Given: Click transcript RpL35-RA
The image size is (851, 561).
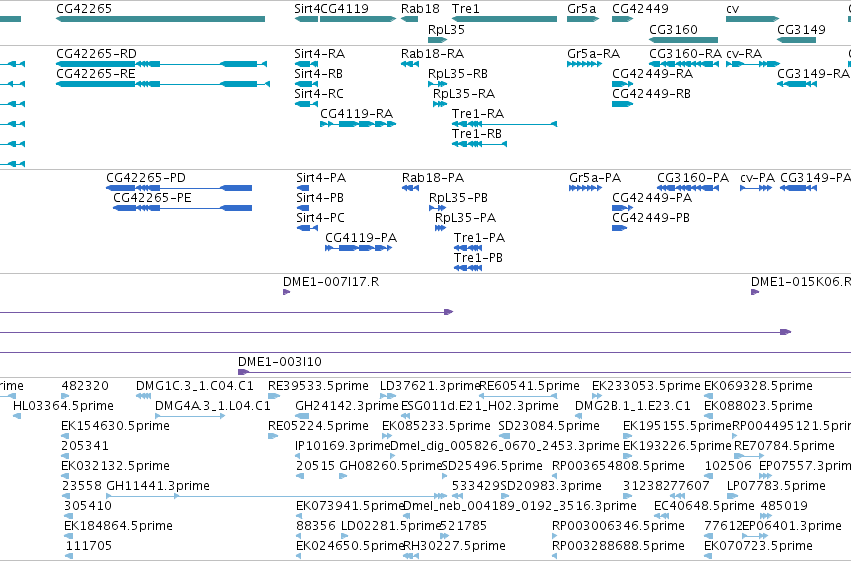Looking at the screenshot, I should point(440,104).
